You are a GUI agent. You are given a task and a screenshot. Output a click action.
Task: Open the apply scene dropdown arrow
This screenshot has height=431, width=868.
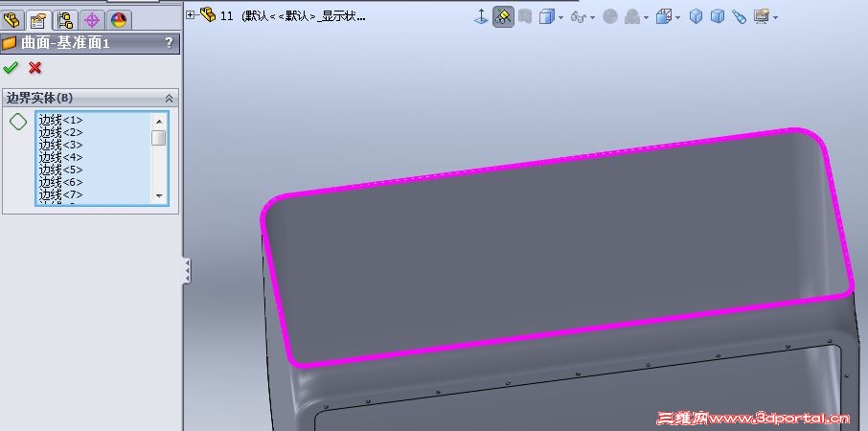tap(646, 17)
